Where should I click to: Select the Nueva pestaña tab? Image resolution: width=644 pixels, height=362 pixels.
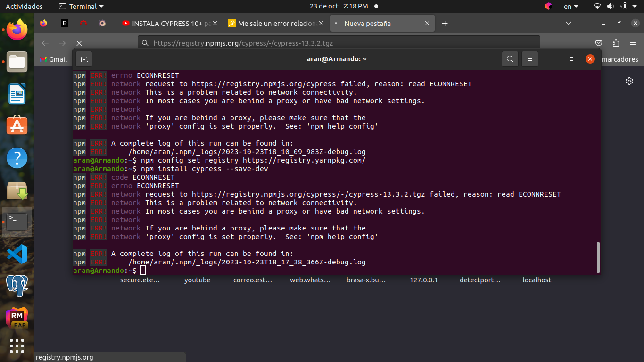click(382, 24)
